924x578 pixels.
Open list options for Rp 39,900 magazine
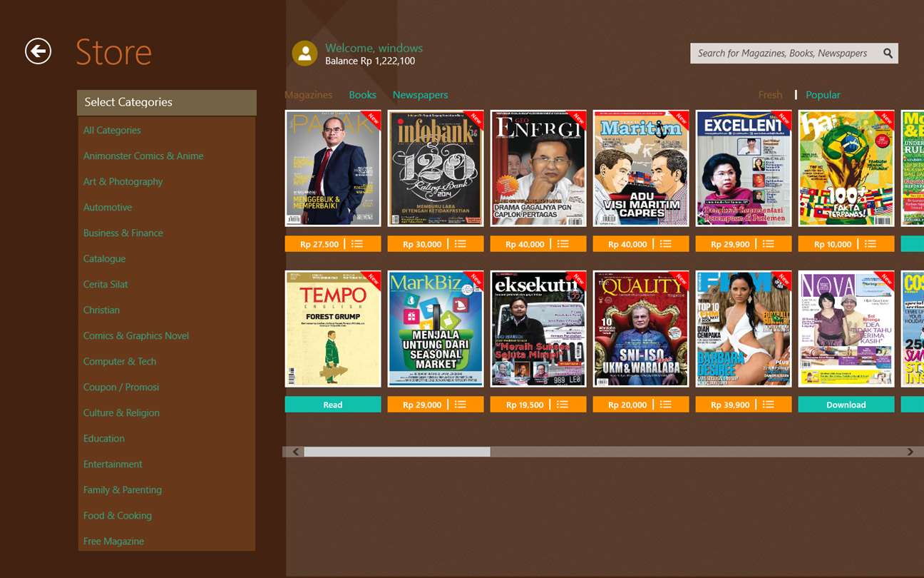click(x=768, y=405)
